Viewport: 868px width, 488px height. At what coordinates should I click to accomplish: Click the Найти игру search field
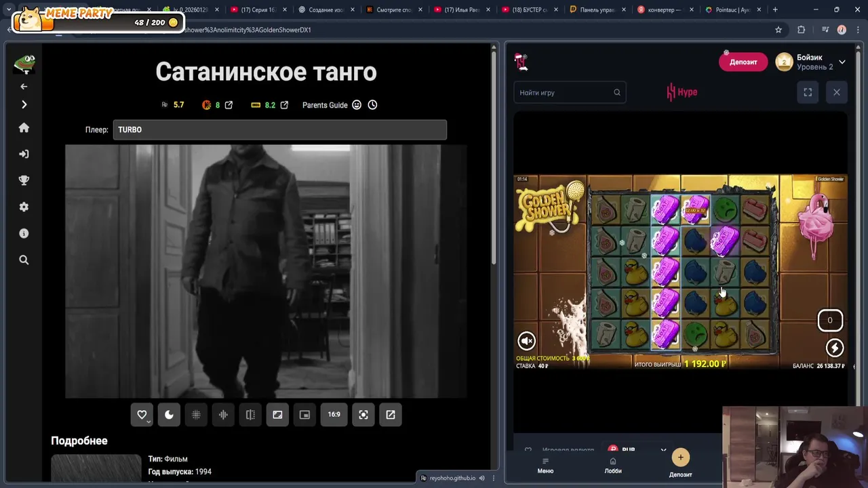pos(570,92)
